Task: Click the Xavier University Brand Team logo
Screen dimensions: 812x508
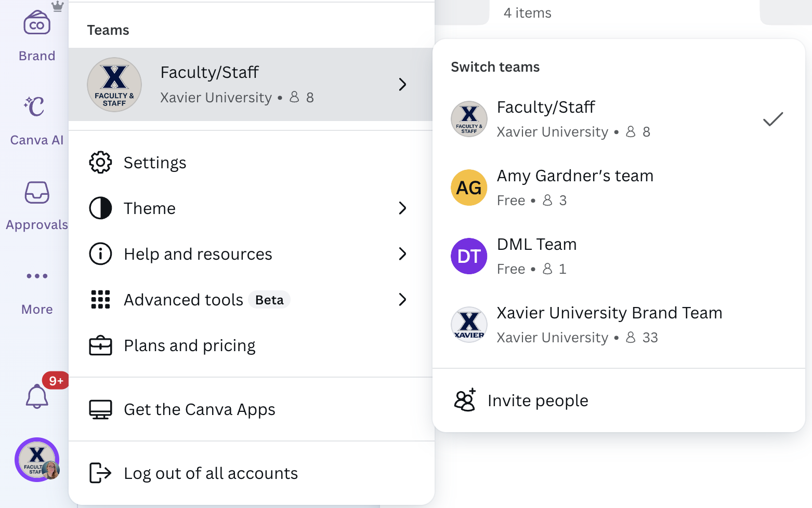Action: click(469, 325)
